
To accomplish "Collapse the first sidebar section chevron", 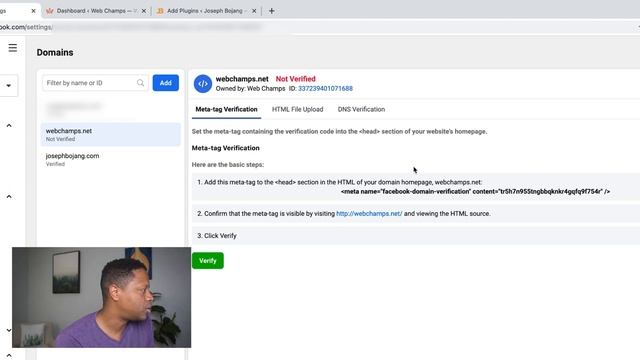I will pyautogui.click(x=9, y=125).
